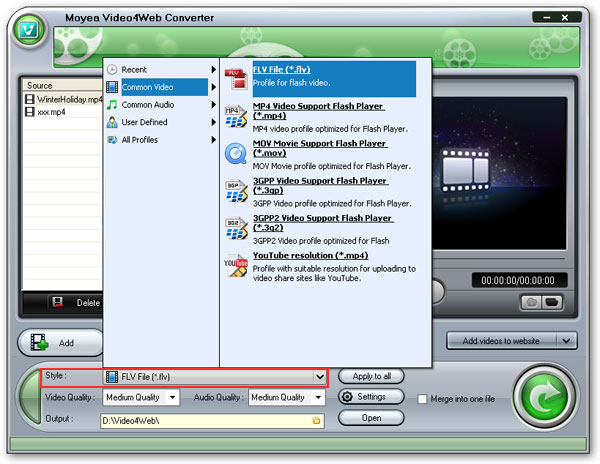Select Common Video menu category
The width and height of the screenshot is (600, 464).
point(161,87)
